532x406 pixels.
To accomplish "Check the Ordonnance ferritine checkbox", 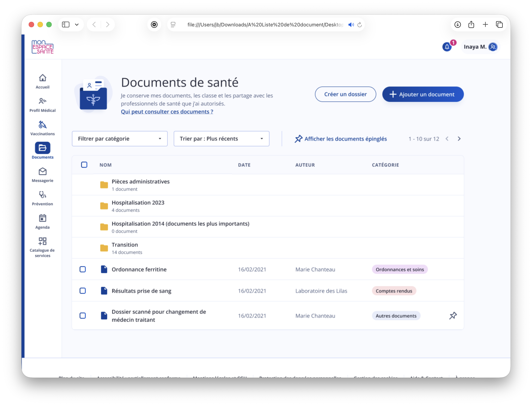I will click(83, 269).
